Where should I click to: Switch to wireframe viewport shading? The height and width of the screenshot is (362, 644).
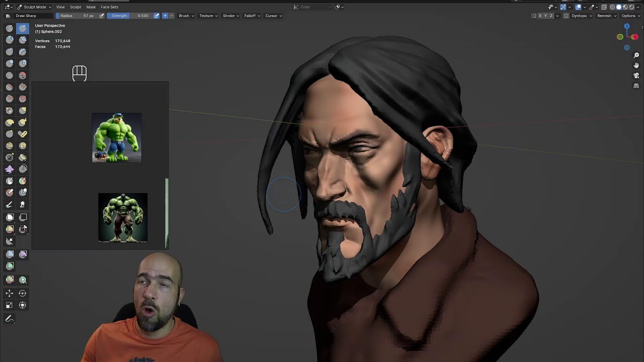(612, 7)
